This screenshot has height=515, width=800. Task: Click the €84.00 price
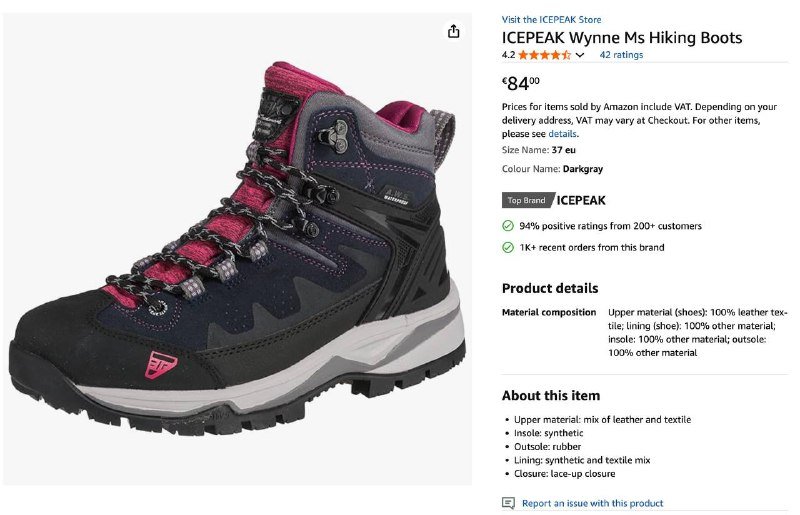coord(520,83)
